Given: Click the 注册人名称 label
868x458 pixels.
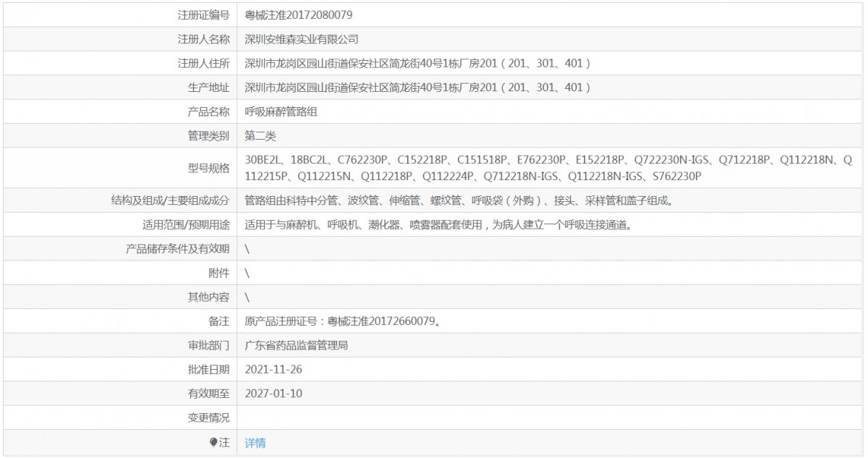Looking at the screenshot, I should click(x=204, y=39).
